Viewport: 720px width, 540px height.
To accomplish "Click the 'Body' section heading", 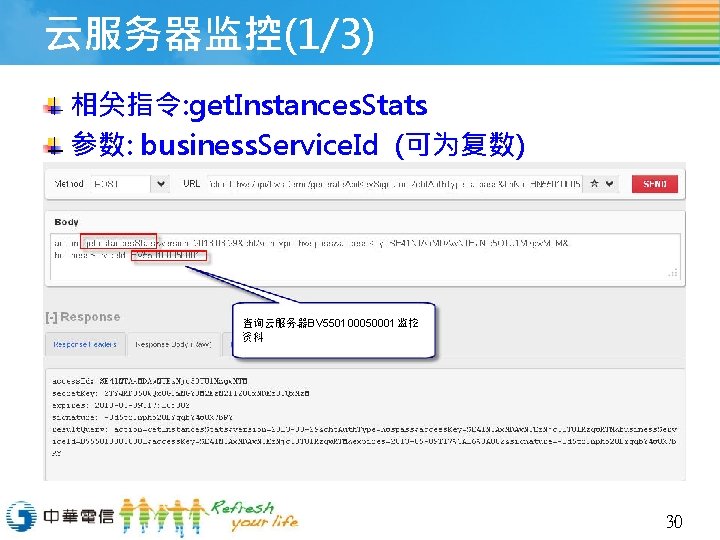I will point(67,222).
